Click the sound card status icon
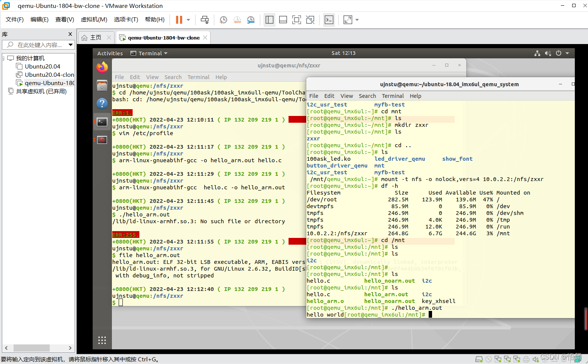The width and height of the screenshot is (588, 364). (536, 359)
